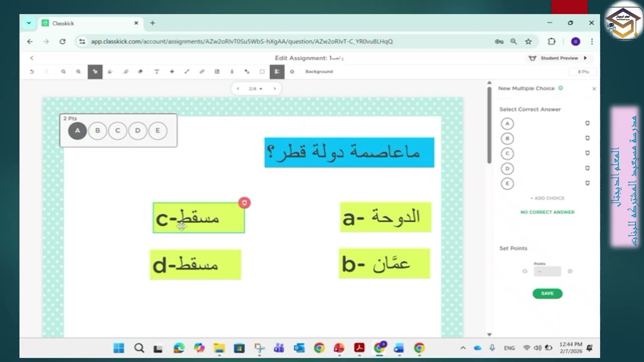The image size is (644, 362).
Task: Close the New Multiple Choice panel
Action: point(594,88)
